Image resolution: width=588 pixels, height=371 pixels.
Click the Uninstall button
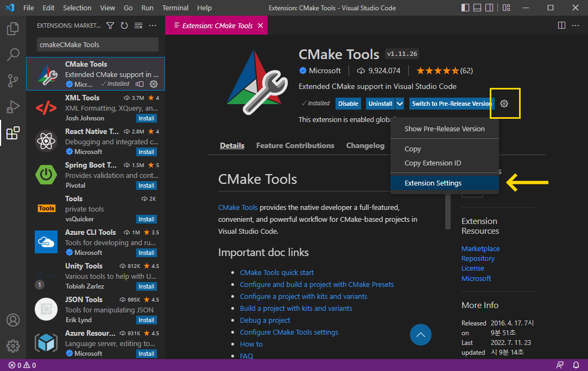click(380, 104)
